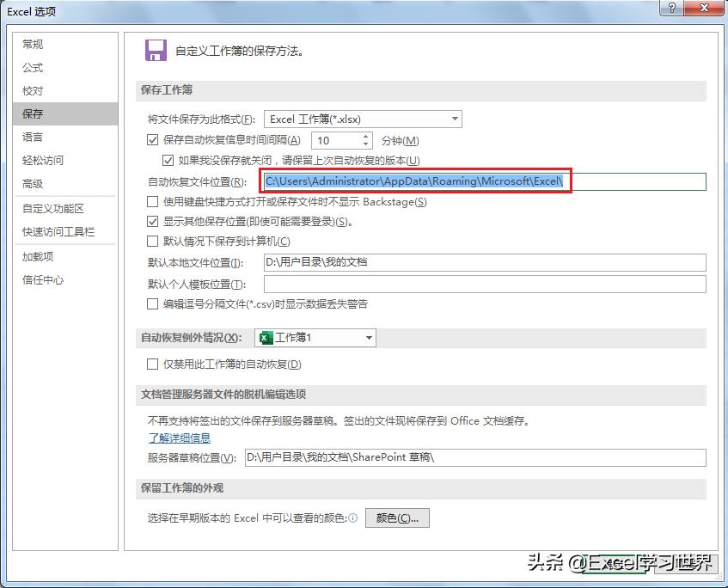The width and height of the screenshot is (728, 588).
Task: Click the help question mark icon
Action: pos(671,9)
